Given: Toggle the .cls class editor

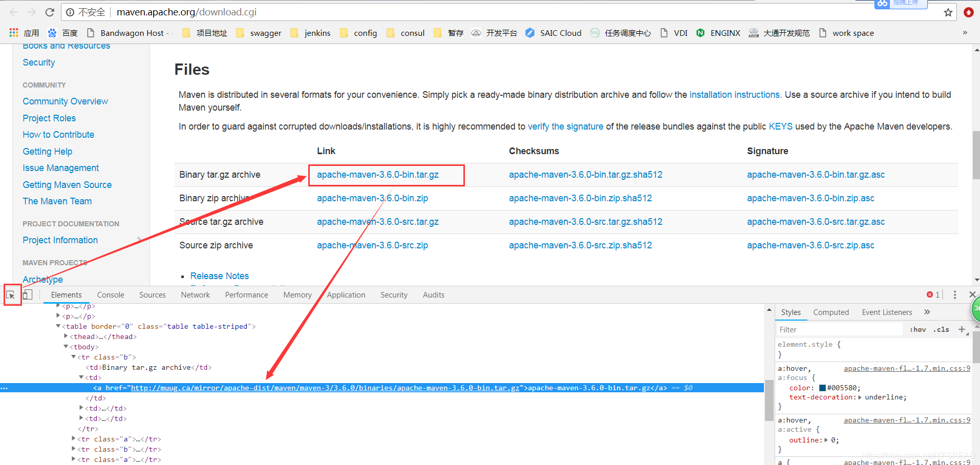Looking at the screenshot, I should point(941,329).
